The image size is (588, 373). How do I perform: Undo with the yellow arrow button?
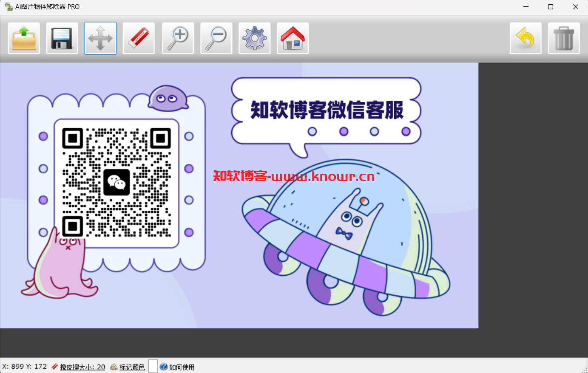tap(526, 38)
